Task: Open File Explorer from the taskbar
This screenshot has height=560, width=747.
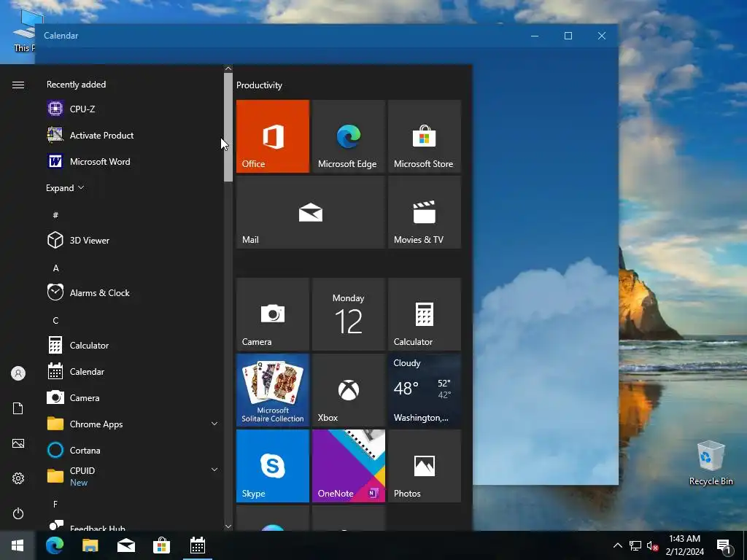Action: tap(90, 545)
